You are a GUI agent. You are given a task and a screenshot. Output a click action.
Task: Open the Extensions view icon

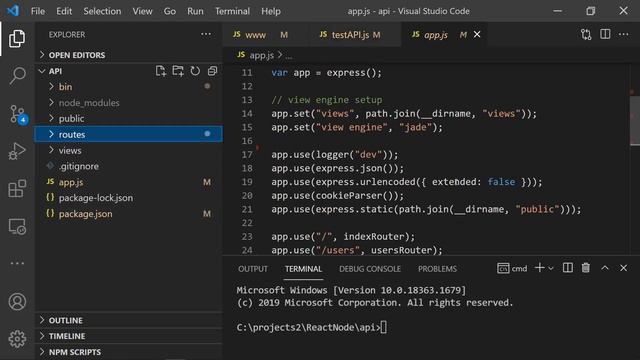(x=17, y=189)
